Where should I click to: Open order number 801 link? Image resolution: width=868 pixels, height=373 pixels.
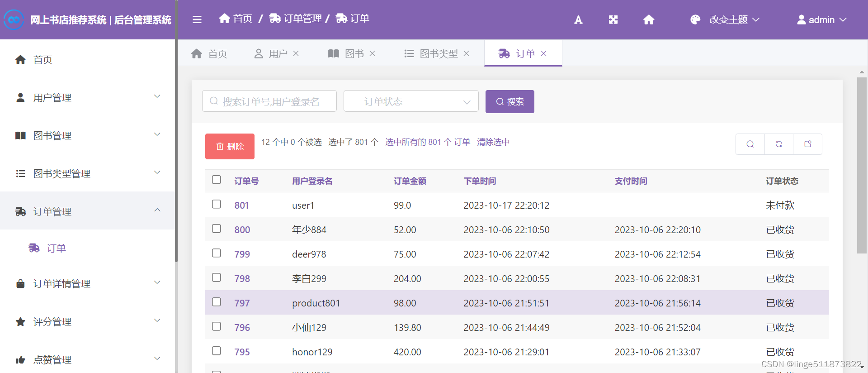coord(241,205)
